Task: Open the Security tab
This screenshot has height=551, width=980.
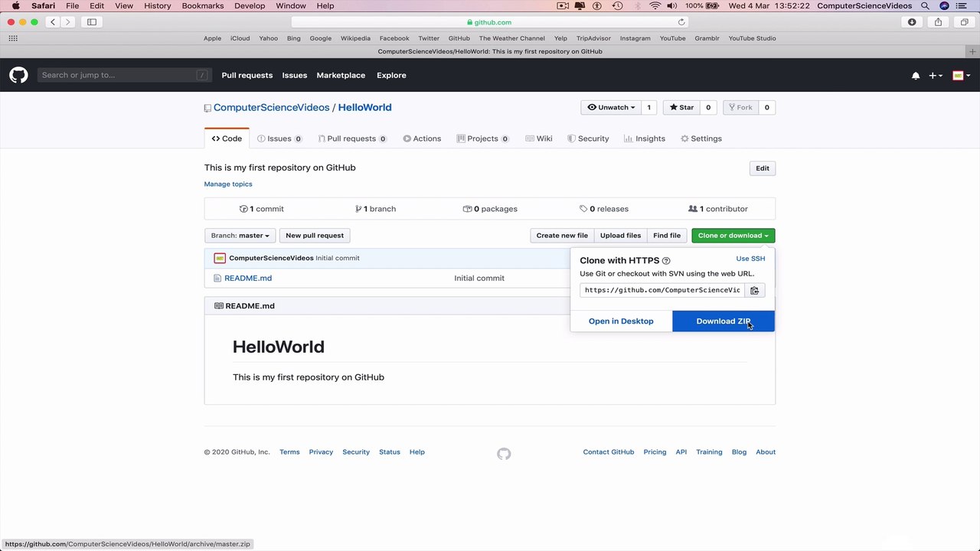Action: [588, 139]
